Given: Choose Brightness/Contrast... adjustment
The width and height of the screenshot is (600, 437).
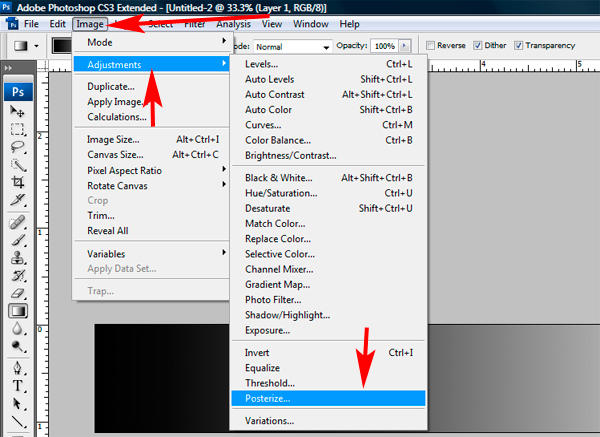Looking at the screenshot, I should [x=328, y=155].
